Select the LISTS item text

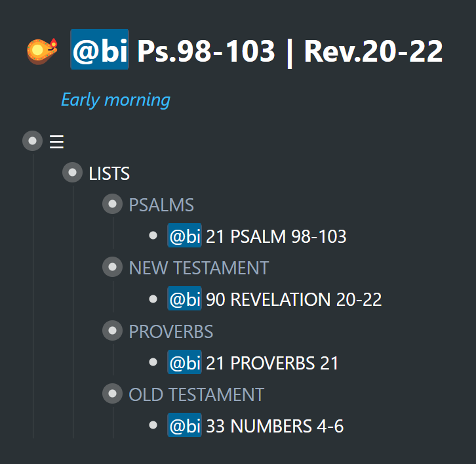click(109, 173)
